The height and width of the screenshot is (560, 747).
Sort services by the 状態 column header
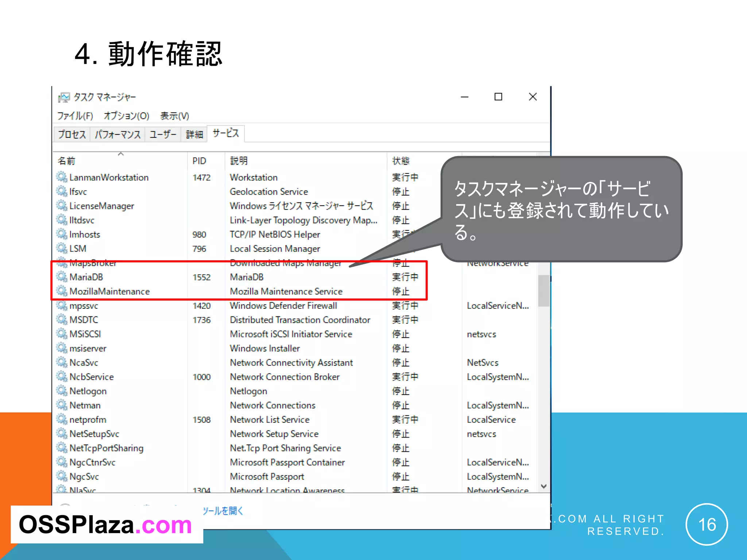tap(400, 161)
